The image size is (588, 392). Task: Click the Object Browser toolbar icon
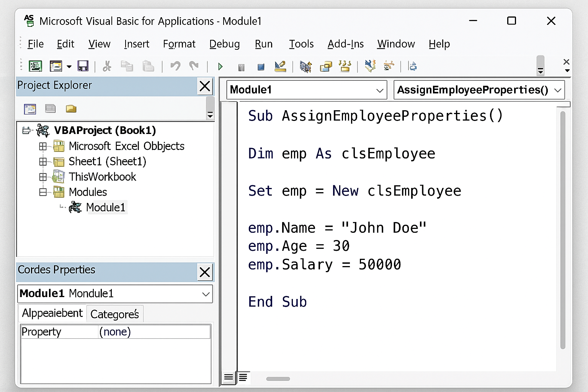[345, 66]
